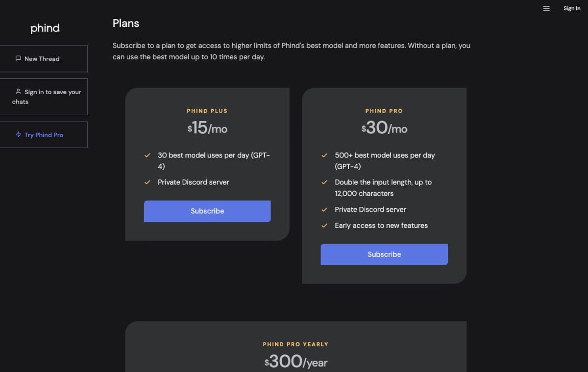Click the $300/year price text
Screen dimensions: 588x372
296,362
